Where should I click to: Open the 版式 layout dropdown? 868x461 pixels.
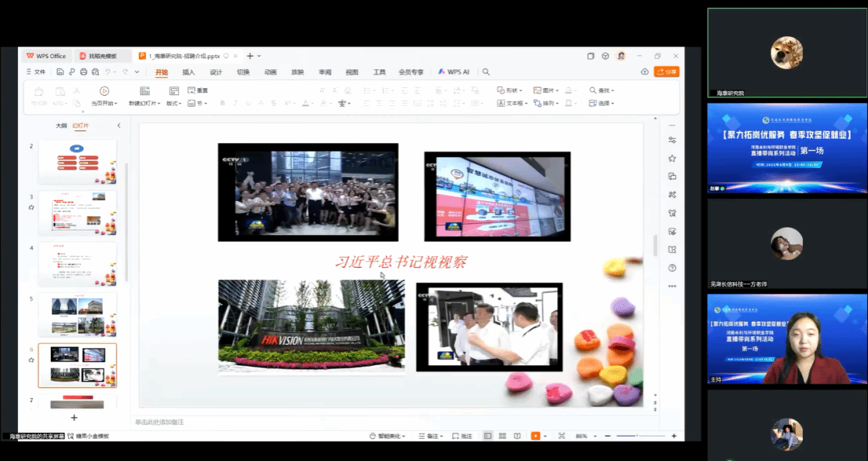point(174,103)
